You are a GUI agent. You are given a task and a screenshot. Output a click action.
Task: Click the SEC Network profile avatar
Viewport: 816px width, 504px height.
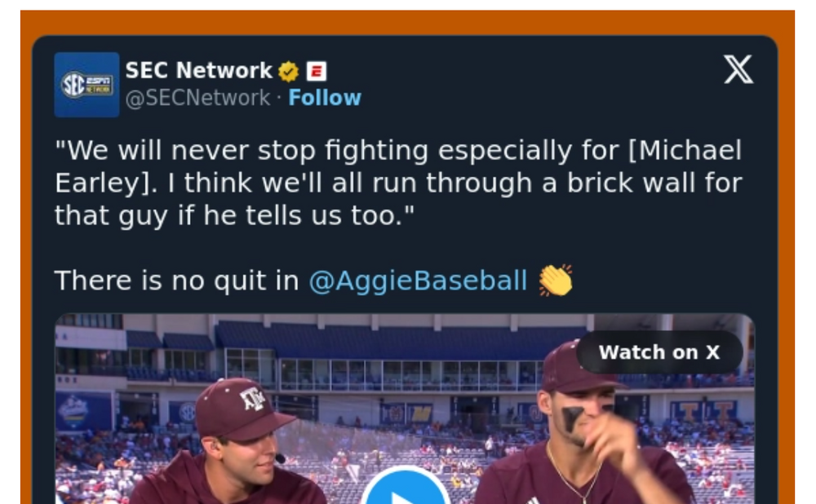(86, 85)
